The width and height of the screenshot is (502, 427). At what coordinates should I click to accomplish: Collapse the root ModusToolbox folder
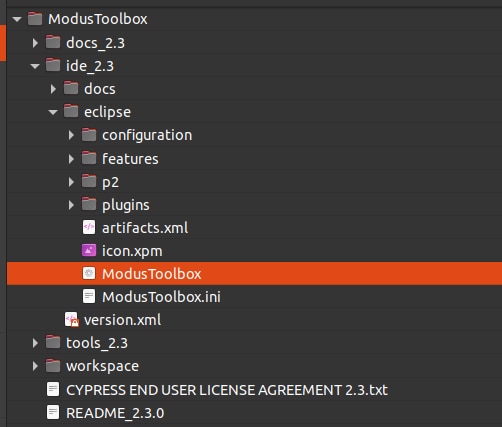[17, 19]
